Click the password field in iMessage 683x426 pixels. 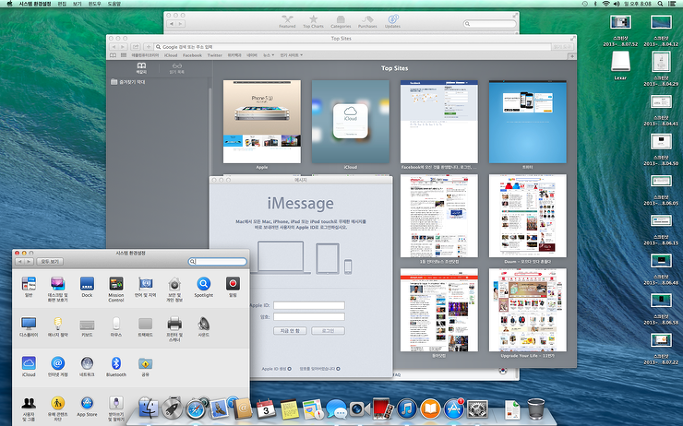(x=309, y=317)
